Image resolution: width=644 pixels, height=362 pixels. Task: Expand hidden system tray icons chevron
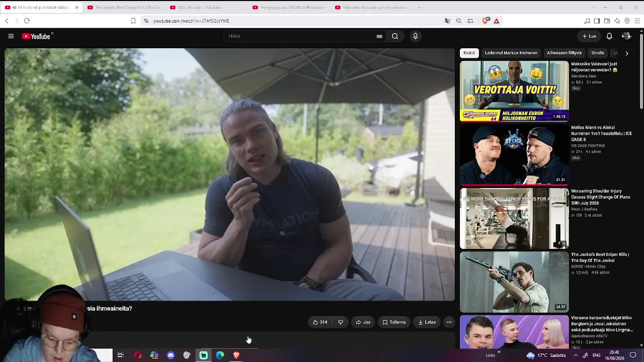tap(576, 355)
